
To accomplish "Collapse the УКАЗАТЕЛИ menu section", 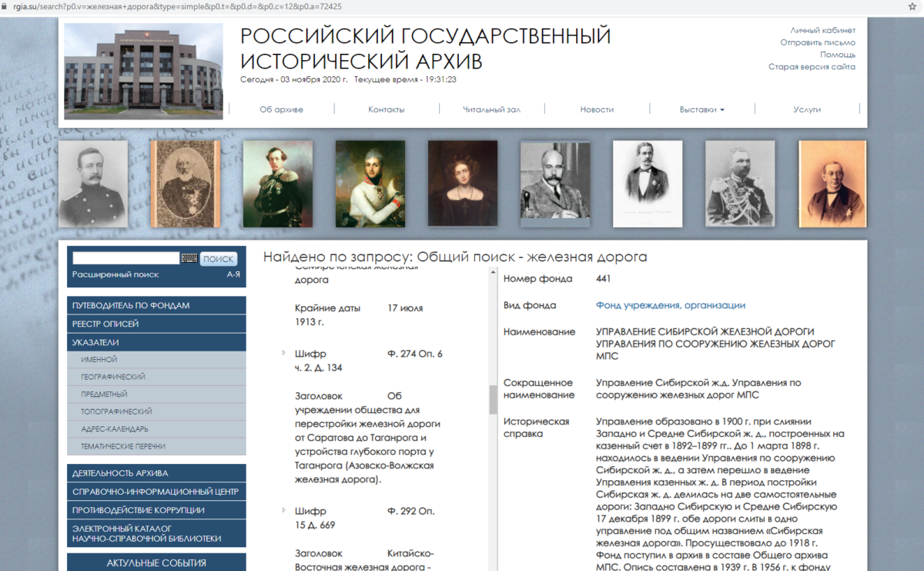I will click(x=156, y=342).
